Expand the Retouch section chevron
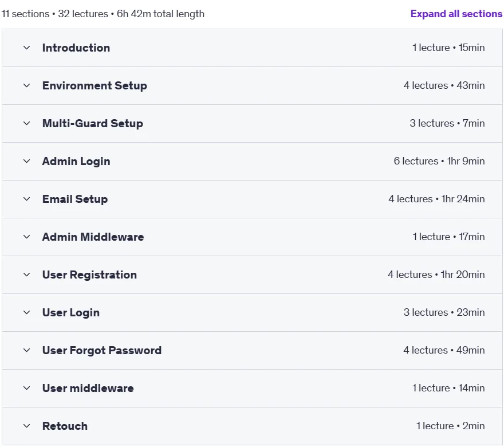The width and height of the screenshot is (504, 447). [27, 426]
